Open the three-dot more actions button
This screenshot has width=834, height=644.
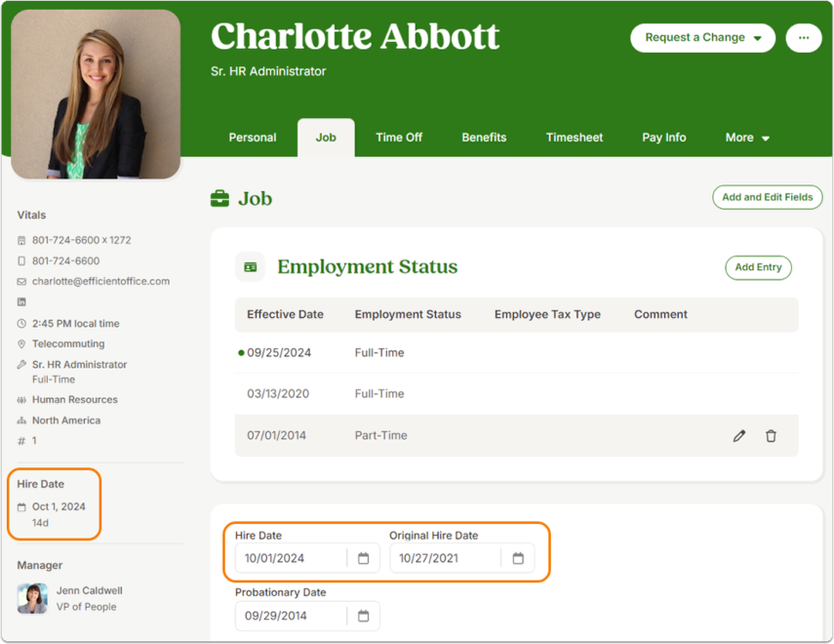pos(804,38)
